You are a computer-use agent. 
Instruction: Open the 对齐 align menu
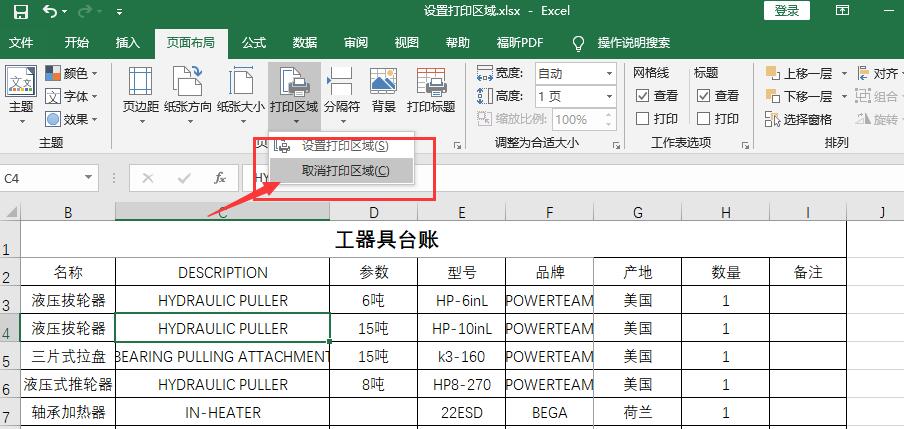pos(880,73)
